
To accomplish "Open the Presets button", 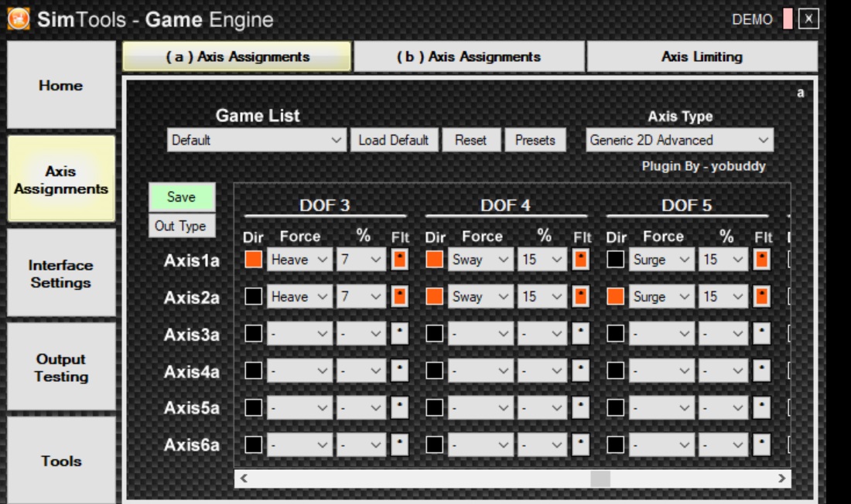I will 535,140.
